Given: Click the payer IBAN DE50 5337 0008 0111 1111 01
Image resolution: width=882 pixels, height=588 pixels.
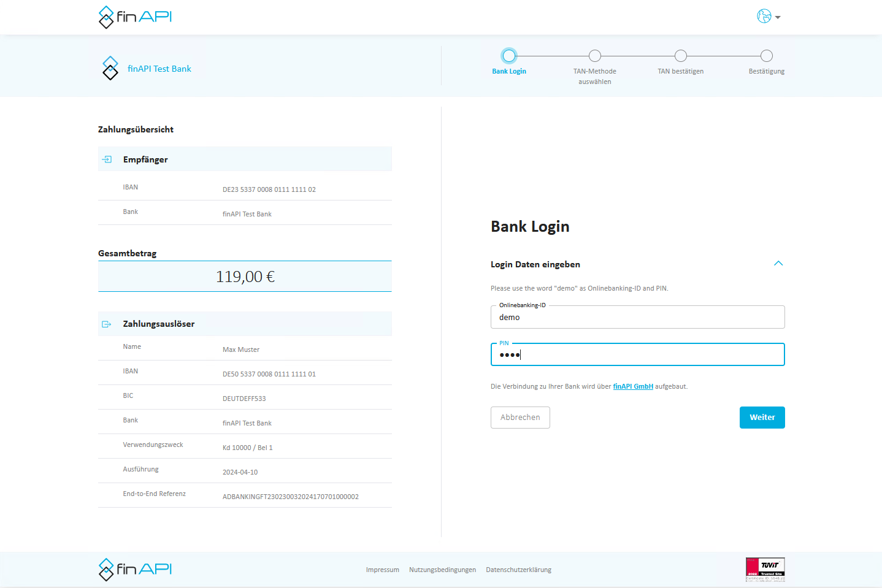Looking at the screenshot, I should pyautogui.click(x=269, y=374).
